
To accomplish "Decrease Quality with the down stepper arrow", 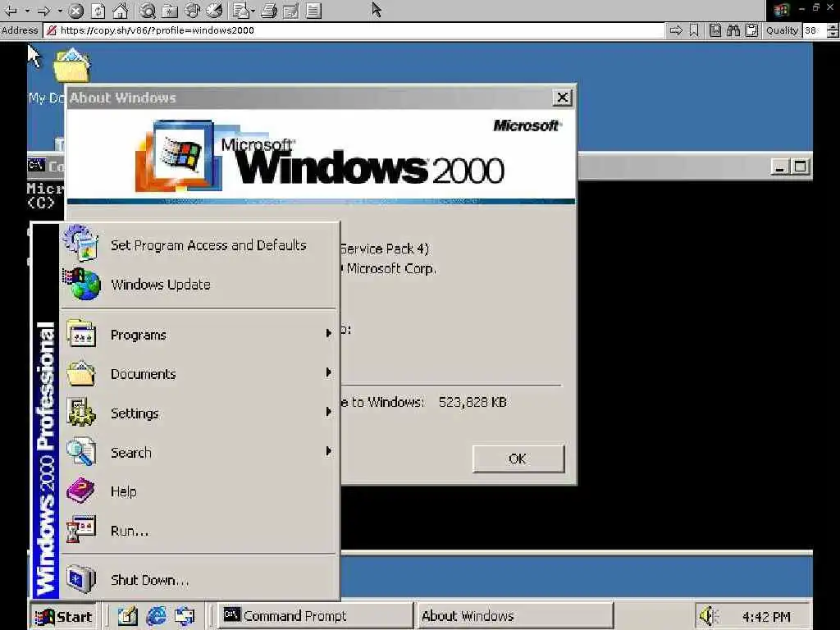I will [833, 34].
